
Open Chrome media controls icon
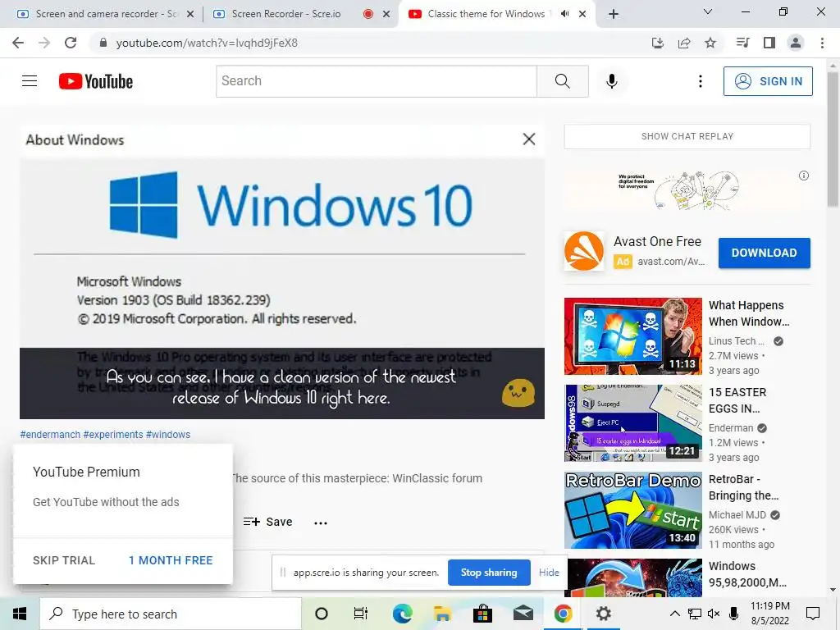point(742,43)
